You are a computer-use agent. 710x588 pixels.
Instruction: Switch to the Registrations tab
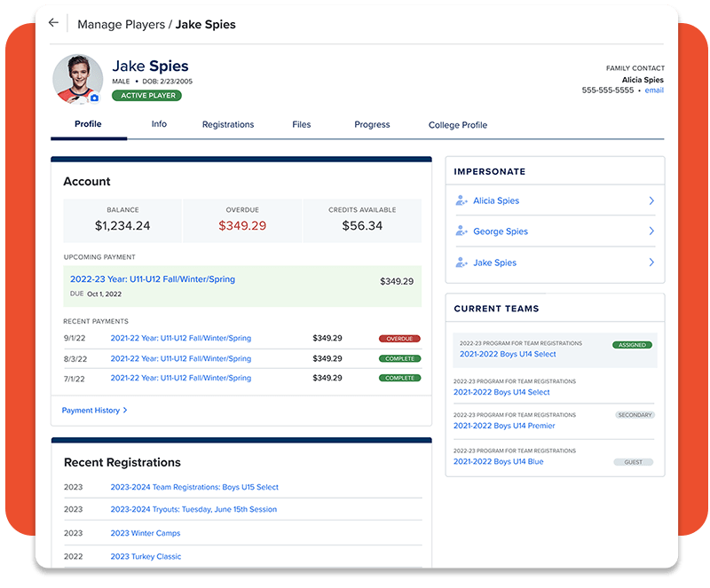228,124
